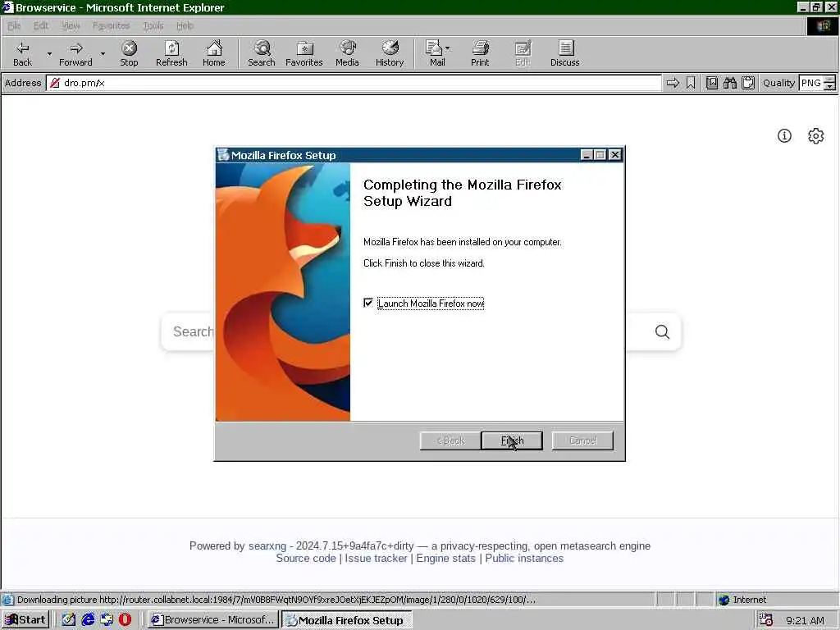Launch Opera from quick launch

point(126,620)
